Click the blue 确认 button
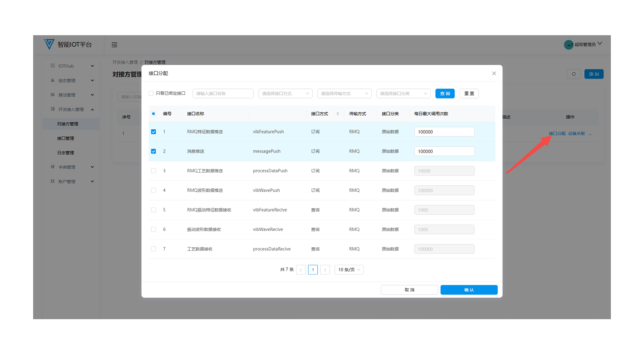 pos(469,290)
